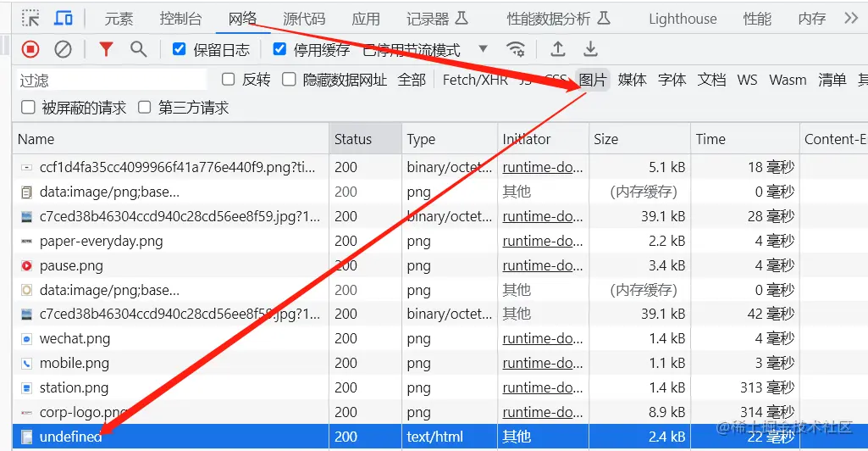Open the 记录器 Recorder tab
The image size is (868, 451).
click(437, 19)
